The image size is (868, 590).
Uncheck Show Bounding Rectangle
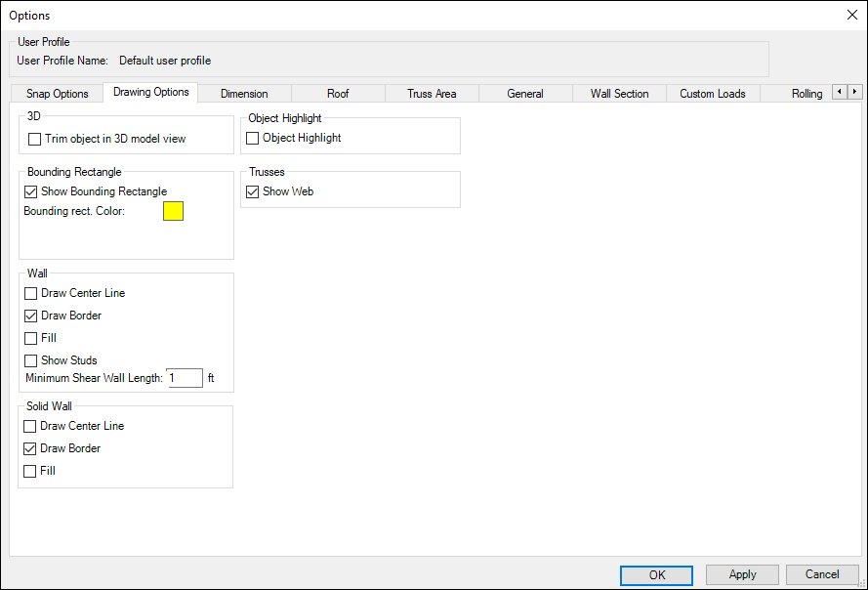click(31, 191)
